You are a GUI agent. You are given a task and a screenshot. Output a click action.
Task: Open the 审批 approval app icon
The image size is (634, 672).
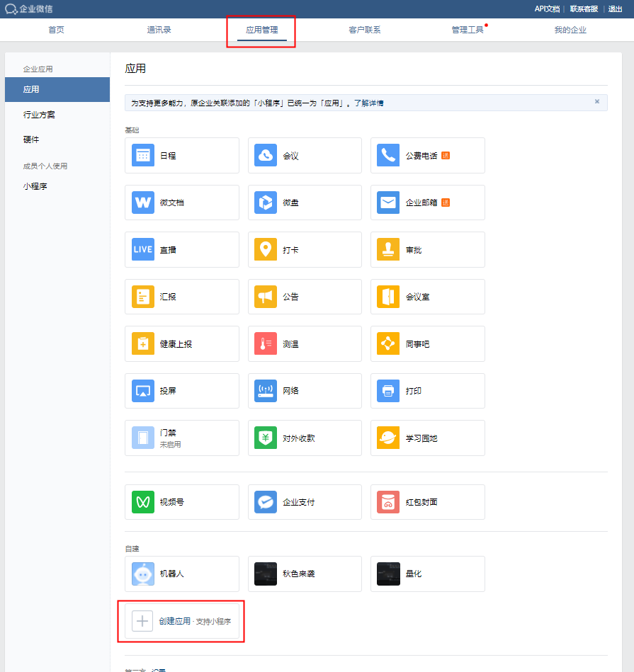click(388, 249)
